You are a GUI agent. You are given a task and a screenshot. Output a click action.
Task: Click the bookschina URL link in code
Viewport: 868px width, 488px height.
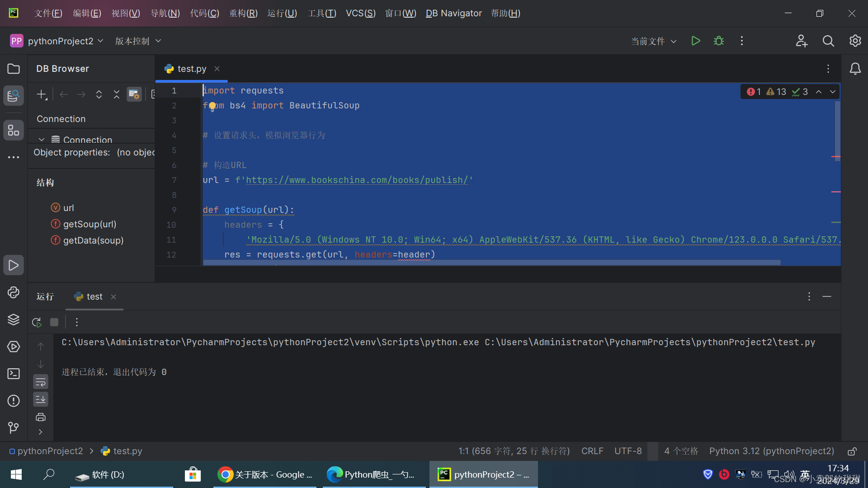(357, 180)
